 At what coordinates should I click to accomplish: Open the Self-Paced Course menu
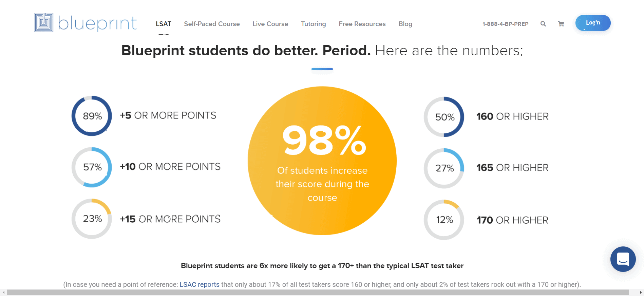(x=212, y=24)
